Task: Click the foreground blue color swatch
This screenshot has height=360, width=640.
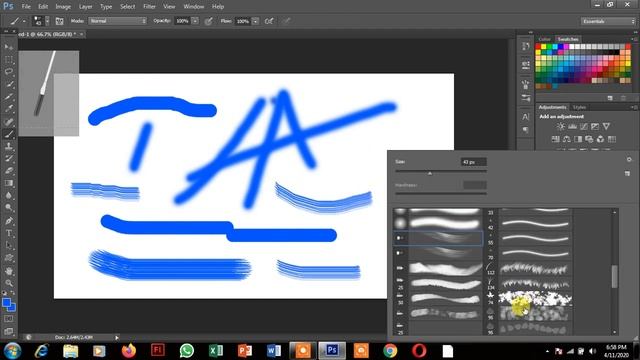Action: pyautogui.click(x=6, y=302)
